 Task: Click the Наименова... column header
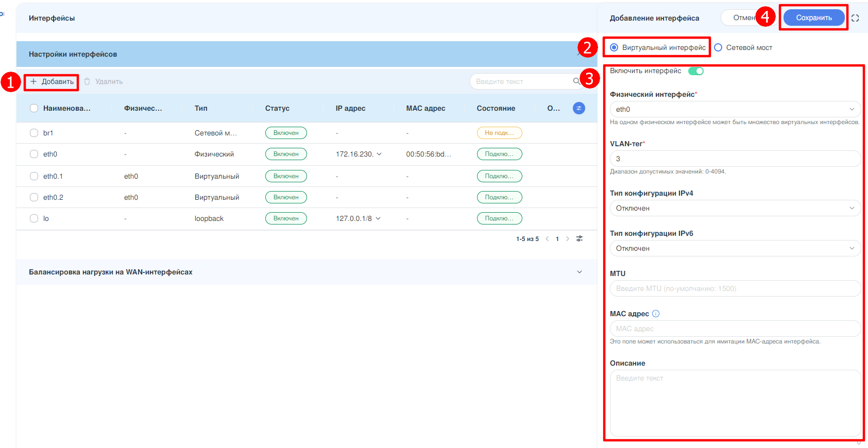pos(67,108)
